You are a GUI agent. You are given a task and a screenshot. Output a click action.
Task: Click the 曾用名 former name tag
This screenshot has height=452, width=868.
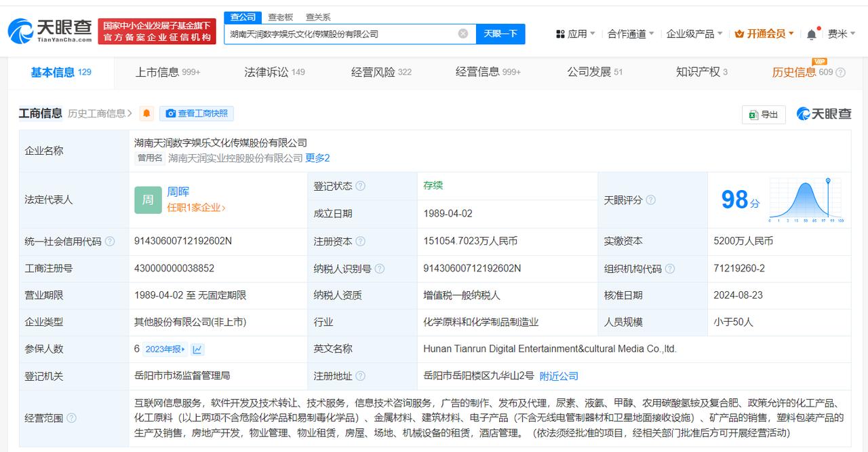click(150, 158)
